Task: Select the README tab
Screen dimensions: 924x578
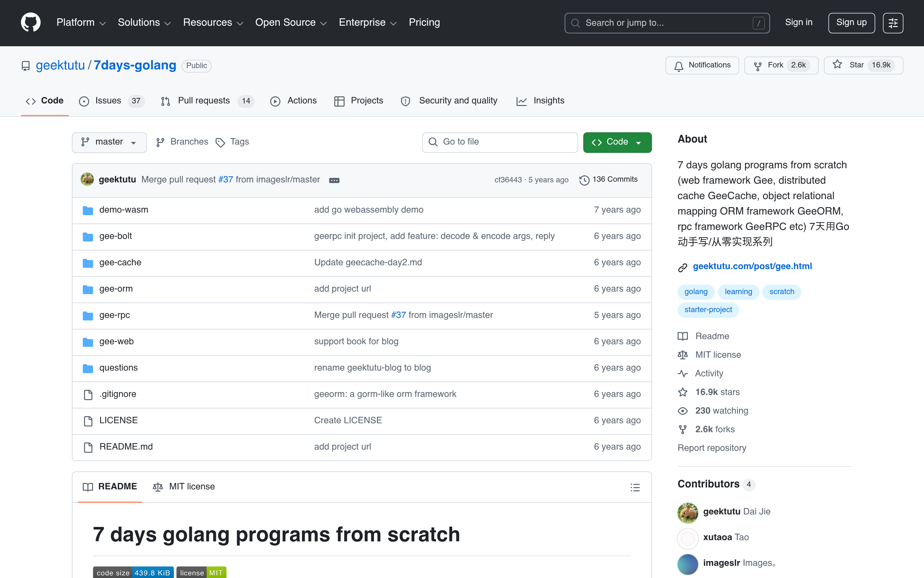Action: click(110, 486)
